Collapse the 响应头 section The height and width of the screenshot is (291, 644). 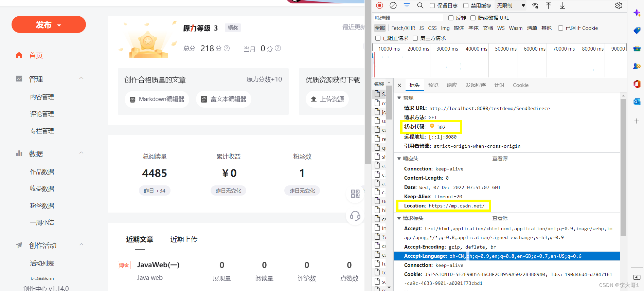(399, 158)
